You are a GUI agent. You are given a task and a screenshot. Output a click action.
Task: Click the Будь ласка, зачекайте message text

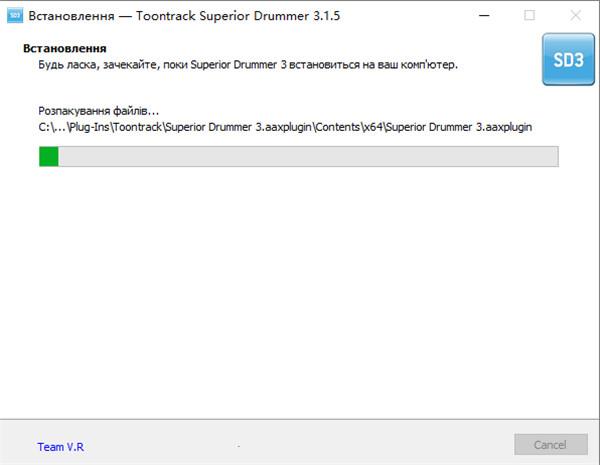pyautogui.click(x=248, y=65)
